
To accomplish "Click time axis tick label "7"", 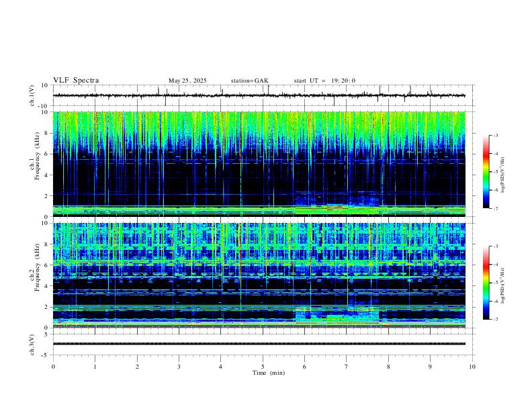I will point(347,367).
